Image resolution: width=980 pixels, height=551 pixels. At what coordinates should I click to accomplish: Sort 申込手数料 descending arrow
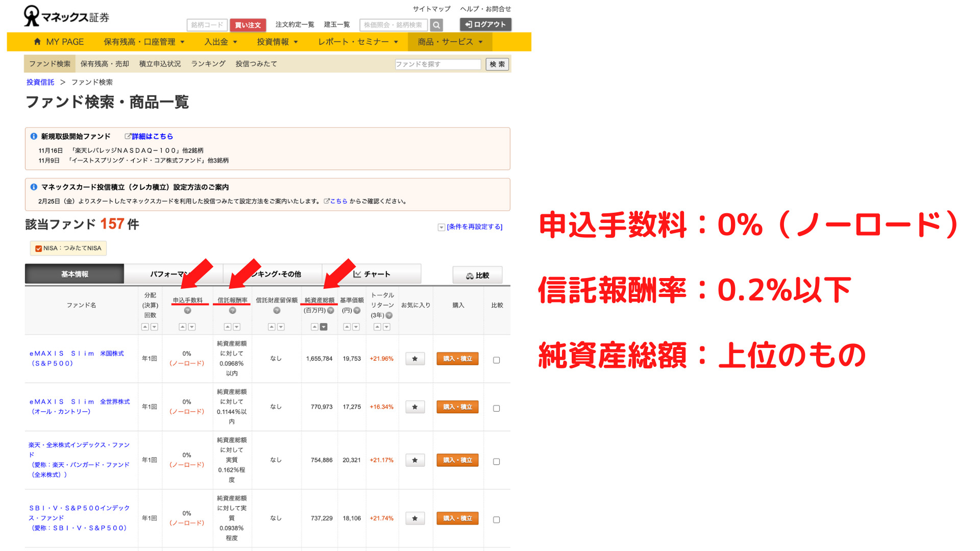pos(192,327)
